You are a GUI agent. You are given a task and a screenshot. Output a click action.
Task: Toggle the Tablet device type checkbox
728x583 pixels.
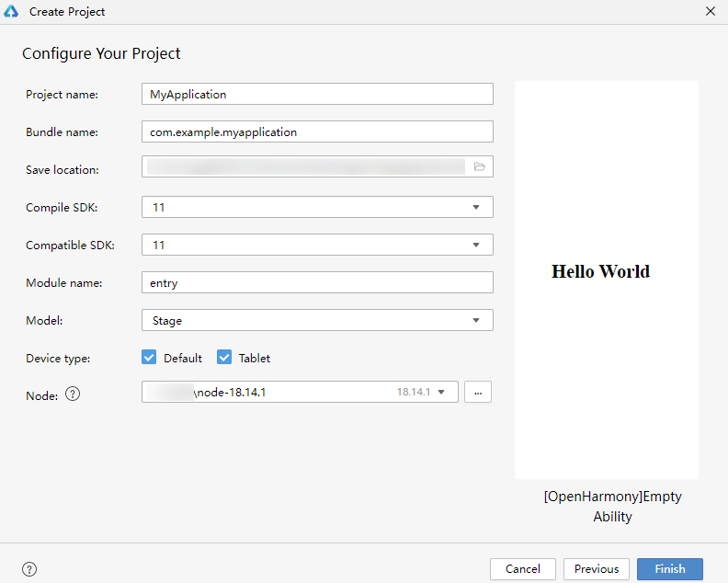pos(224,358)
